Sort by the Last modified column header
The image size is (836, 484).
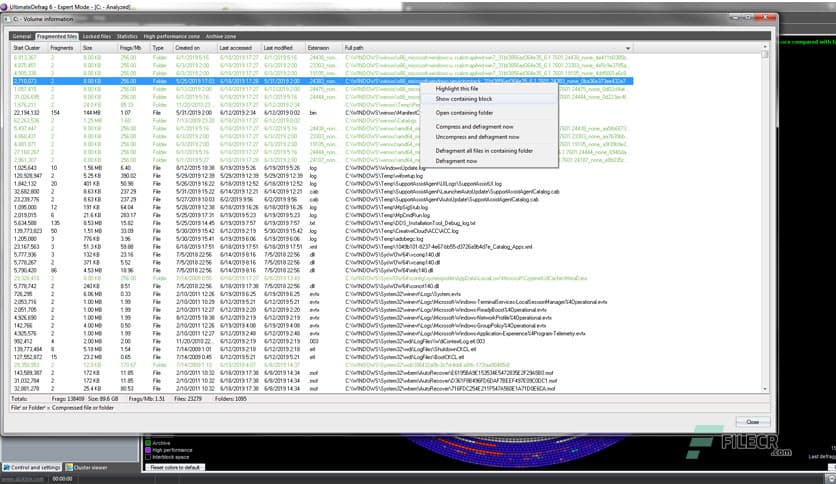283,48
